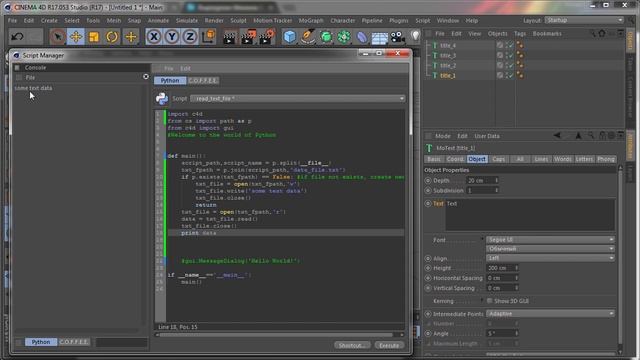Open the green generators icon
The image size is (640, 360).
point(326,37)
